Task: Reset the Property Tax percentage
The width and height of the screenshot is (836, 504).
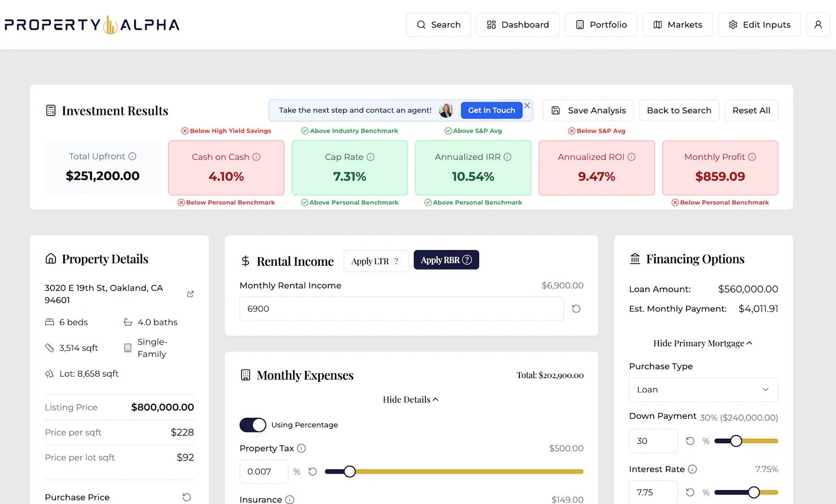Action: tap(312, 472)
